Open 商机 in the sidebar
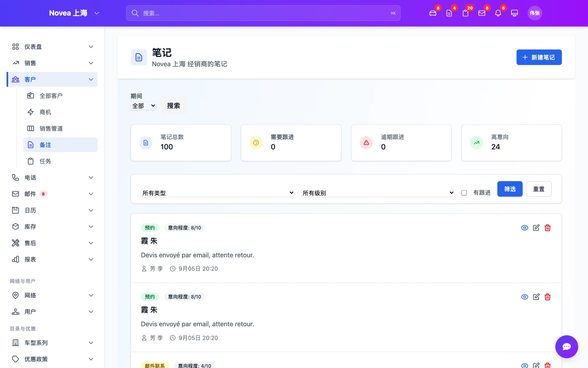Viewport: 588px width, 368px height. [x=60, y=112]
